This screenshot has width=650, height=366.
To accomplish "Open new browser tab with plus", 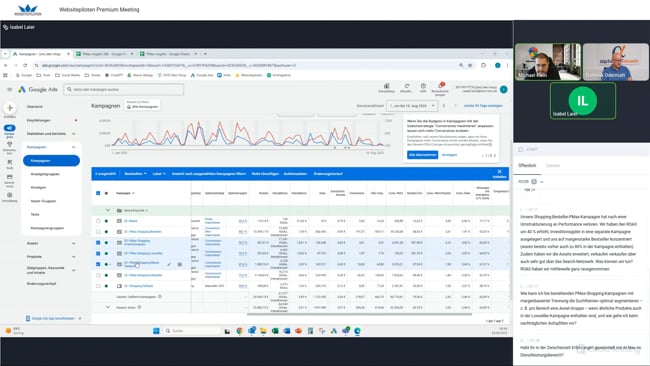I will [x=205, y=54].
